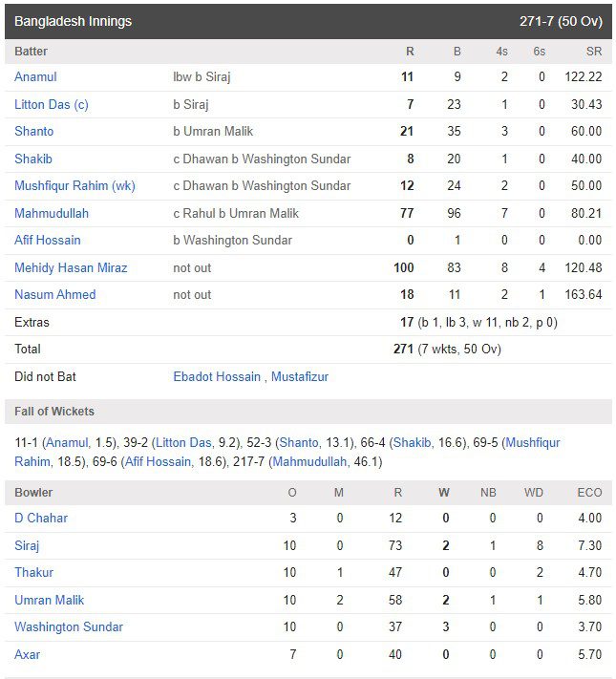Open Afif Hossain batter link

(47, 240)
